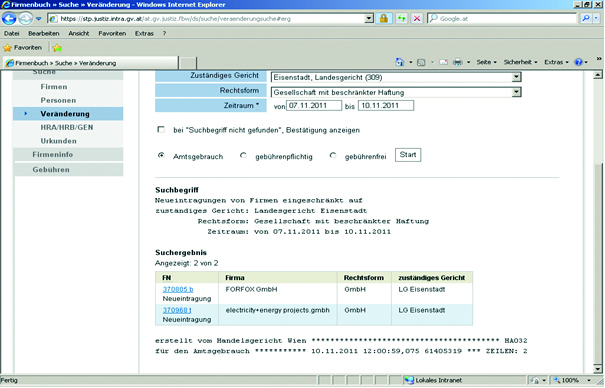Stop loading with the red X icon

(x=417, y=18)
